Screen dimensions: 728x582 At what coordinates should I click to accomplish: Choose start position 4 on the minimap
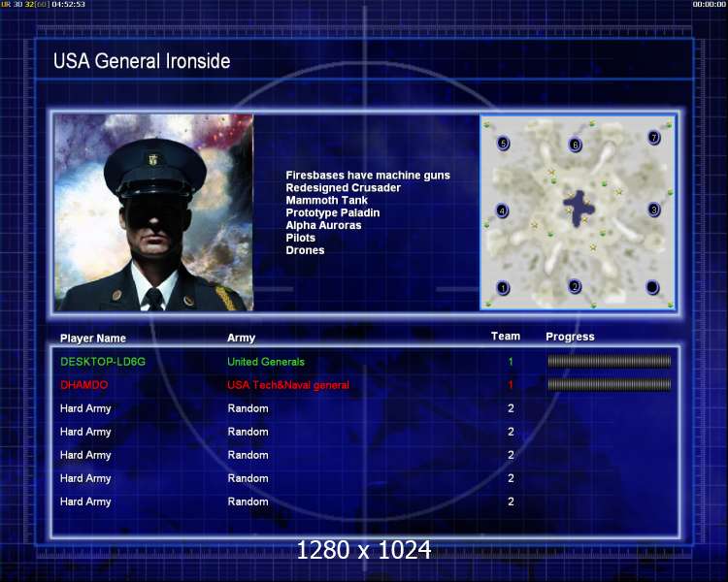tap(502, 210)
